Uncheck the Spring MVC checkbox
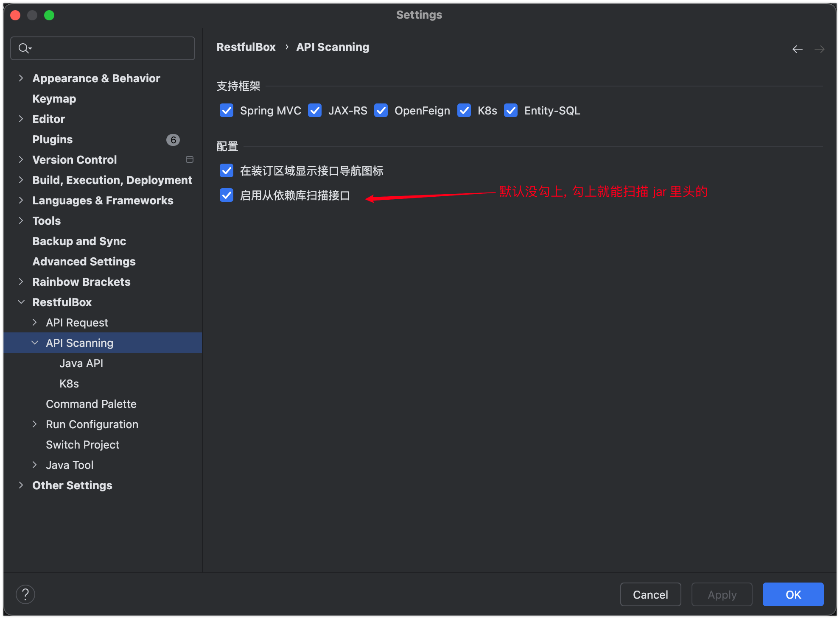 pyautogui.click(x=227, y=111)
